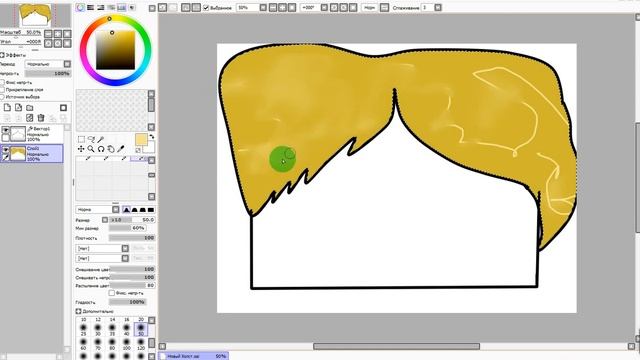Image resolution: width=640 pixels, height=360 pixels.
Task: Adjust the layer opacity slider 100%
Action: (48, 73)
